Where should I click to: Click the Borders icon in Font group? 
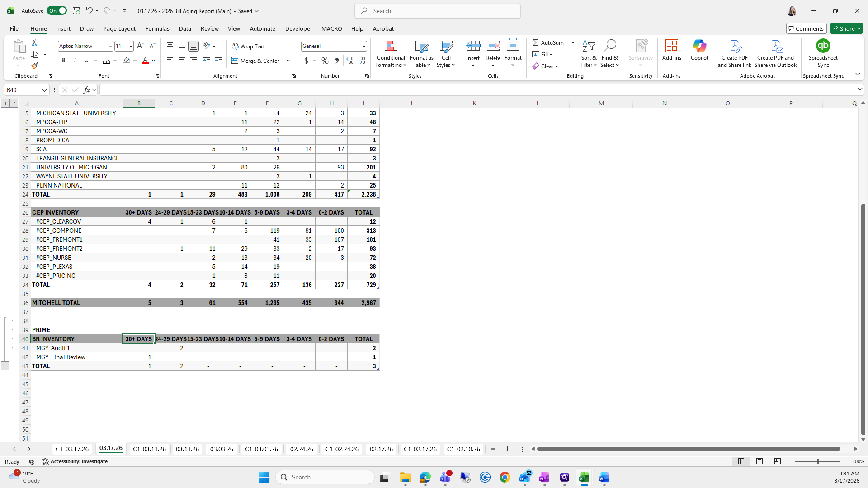pyautogui.click(x=107, y=61)
